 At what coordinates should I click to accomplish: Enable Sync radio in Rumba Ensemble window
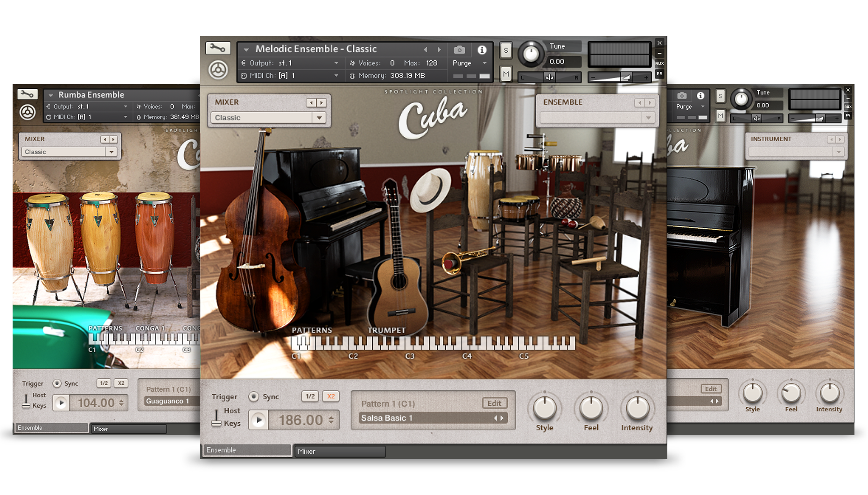[x=57, y=383]
